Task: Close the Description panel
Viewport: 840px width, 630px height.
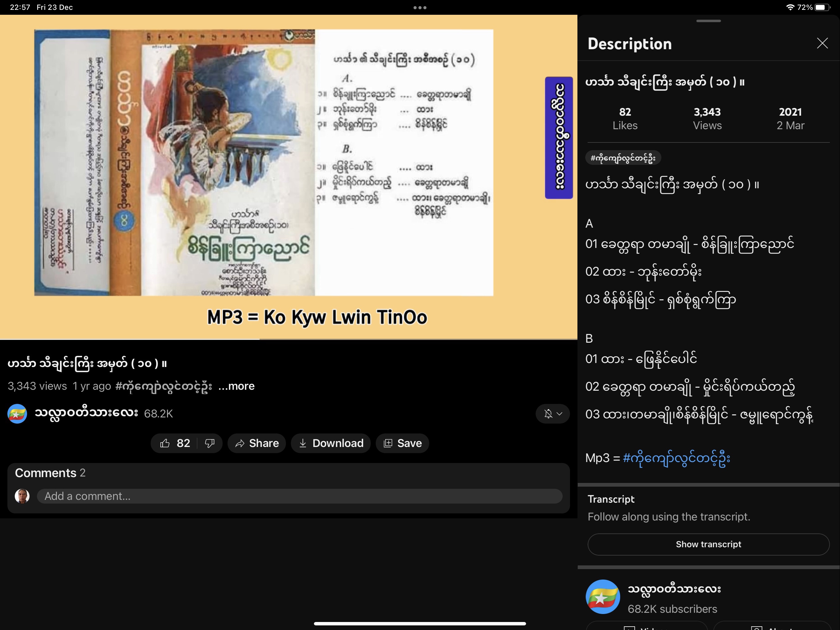Action: [x=822, y=43]
